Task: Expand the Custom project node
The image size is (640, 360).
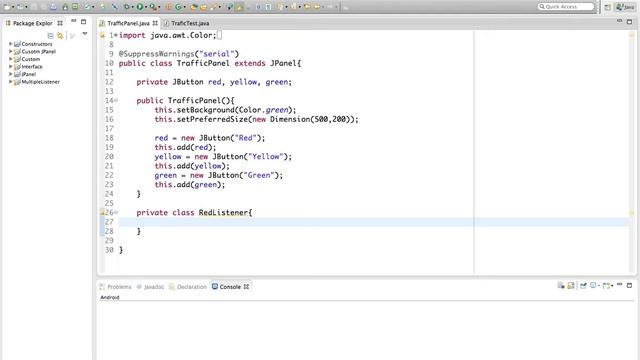Action: [x=11, y=59]
